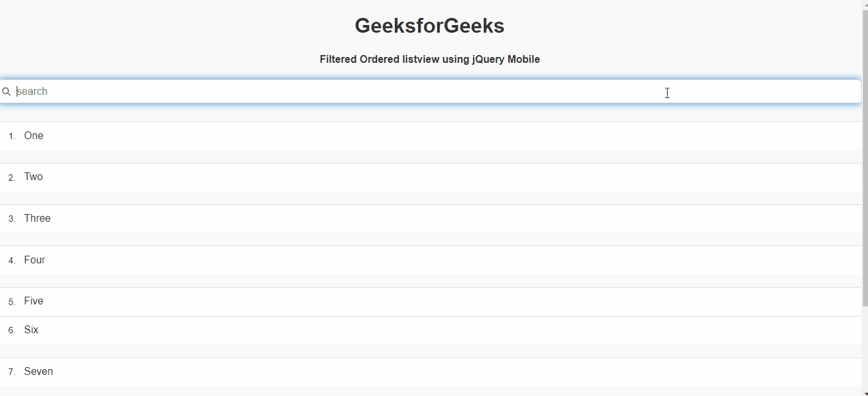Viewport: 868px width, 396px height.
Task: Click the numeral 3. list marker
Action: coord(12,219)
